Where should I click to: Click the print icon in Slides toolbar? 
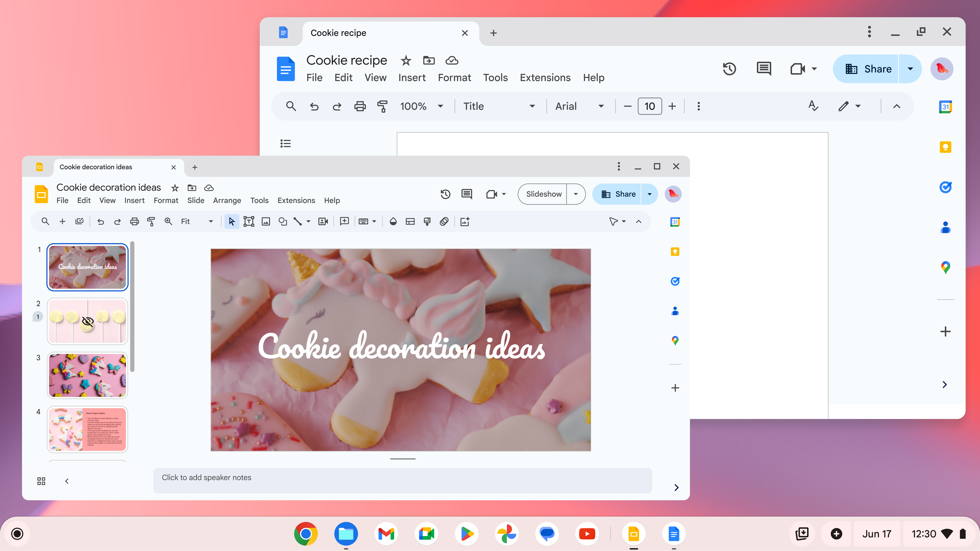tap(134, 222)
